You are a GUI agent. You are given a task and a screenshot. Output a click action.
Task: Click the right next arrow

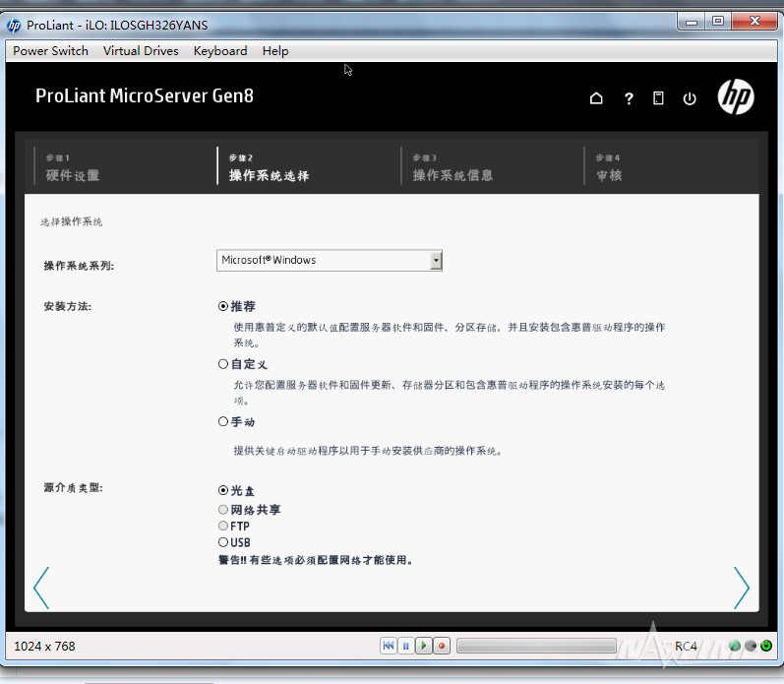[x=742, y=588]
